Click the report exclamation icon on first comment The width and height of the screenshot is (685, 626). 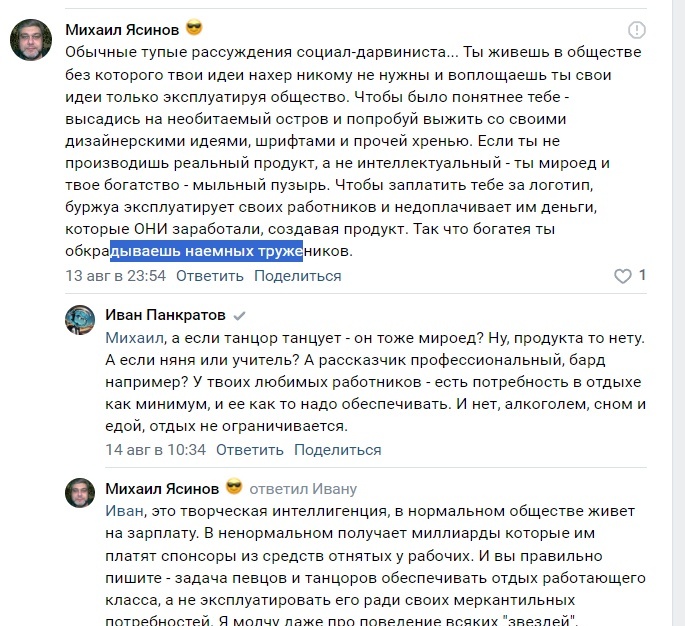[x=637, y=30]
